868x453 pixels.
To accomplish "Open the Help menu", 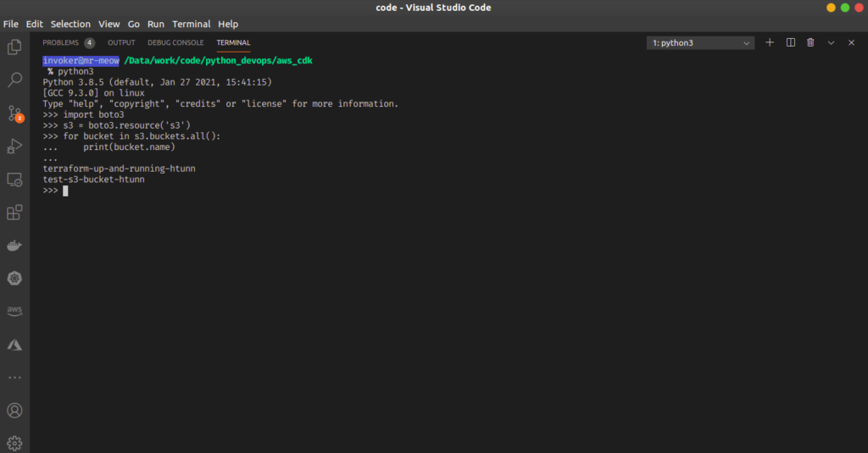I will (227, 24).
